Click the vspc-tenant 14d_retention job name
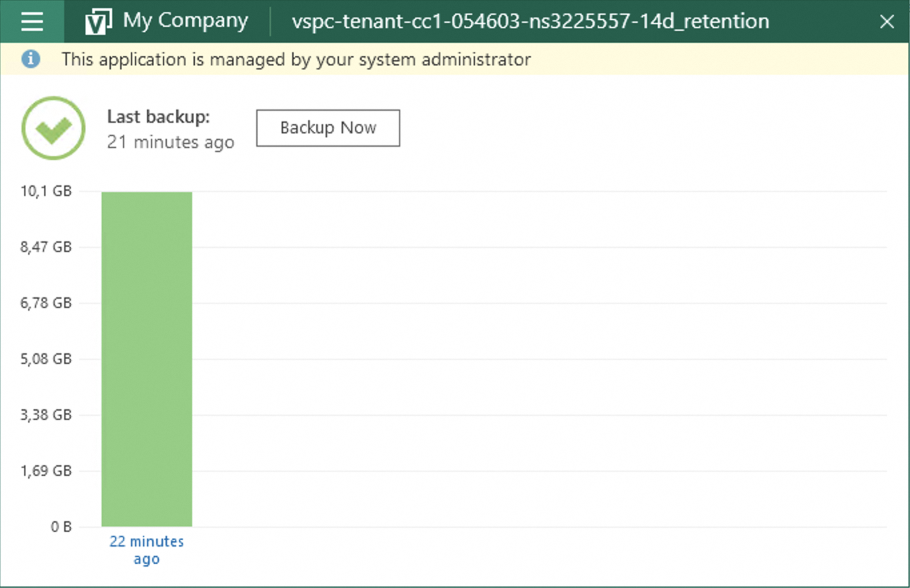 530,21
